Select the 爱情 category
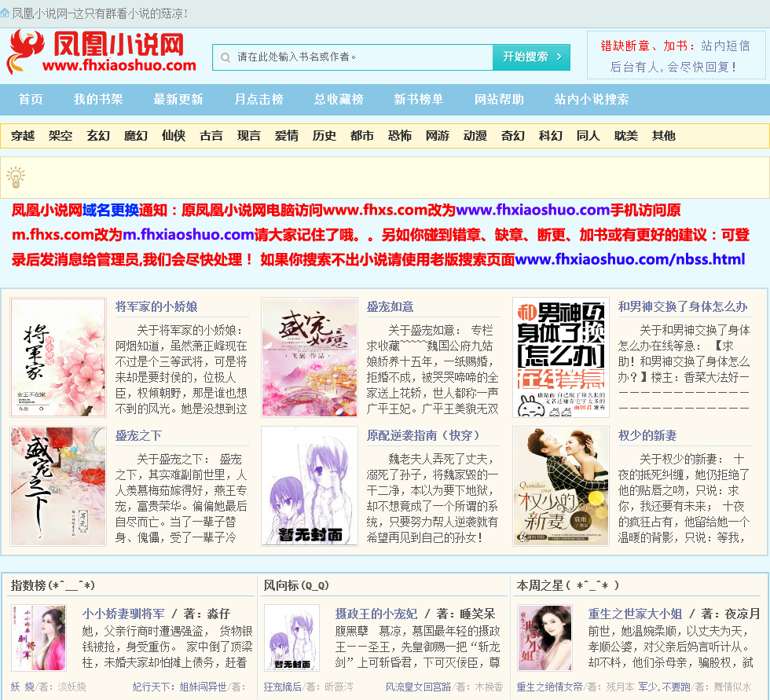 tap(286, 135)
